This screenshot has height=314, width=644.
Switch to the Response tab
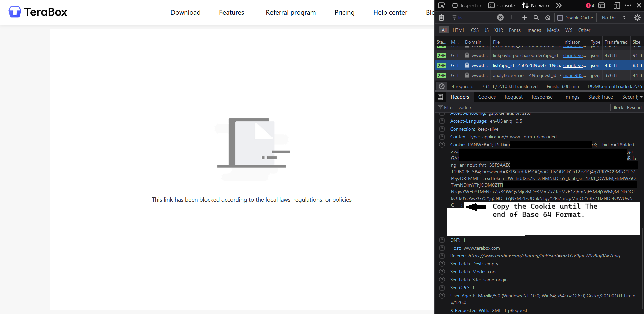pyautogui.click(x=542, y=97)
